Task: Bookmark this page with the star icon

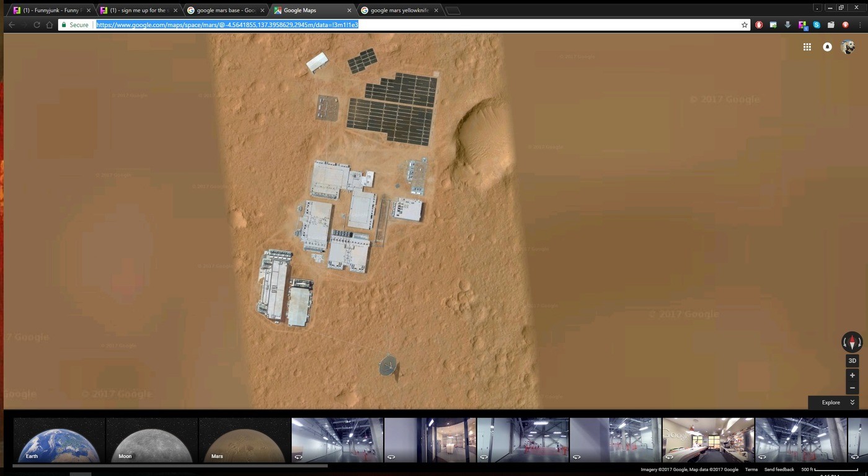Action: 745,25
